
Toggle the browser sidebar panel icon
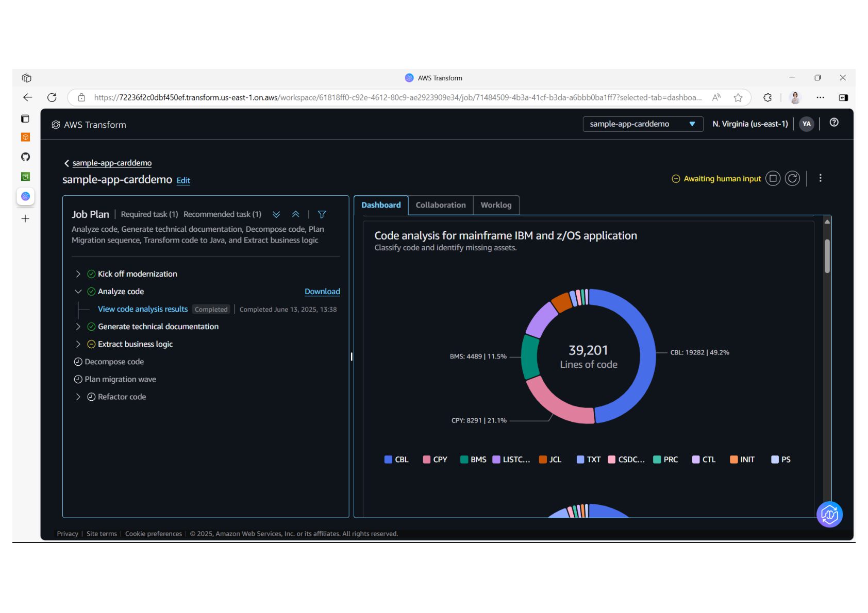(x=843, y=97)
